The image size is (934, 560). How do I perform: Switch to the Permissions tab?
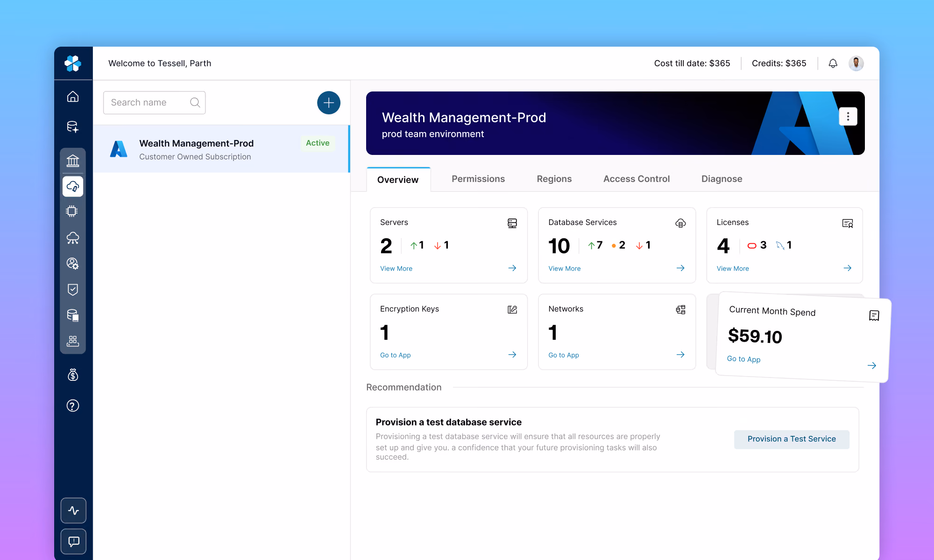(x=478, y=179)
